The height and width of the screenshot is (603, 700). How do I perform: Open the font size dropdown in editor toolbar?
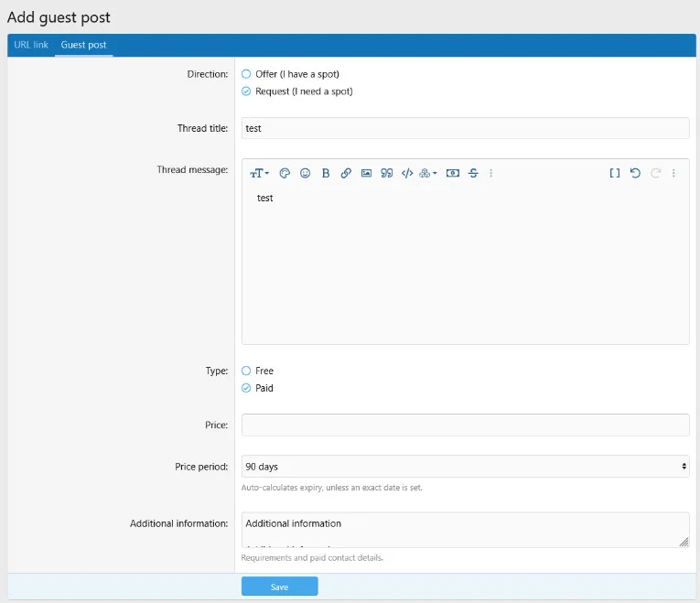(259, 173)
